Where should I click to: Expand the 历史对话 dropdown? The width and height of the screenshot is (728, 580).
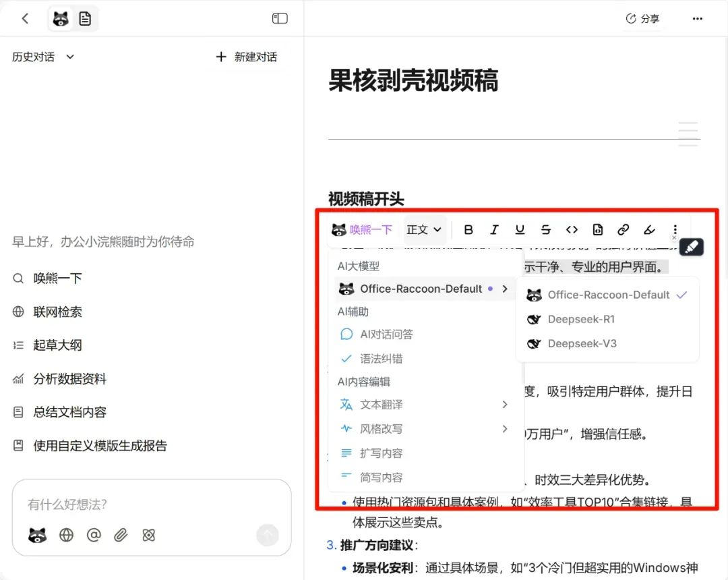coord(42,57)
